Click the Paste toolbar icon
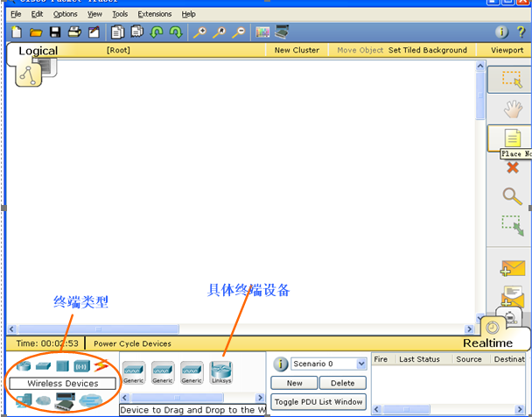Screen dimensions: 532x417 [137, 32]
